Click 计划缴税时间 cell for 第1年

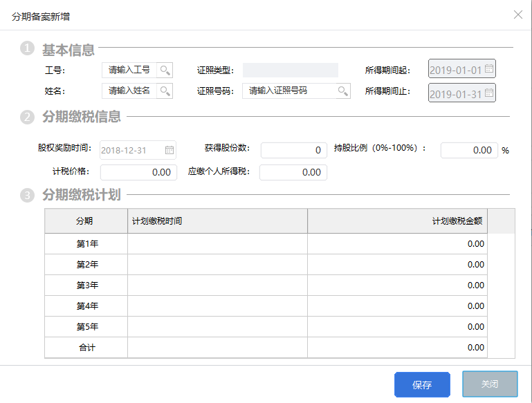pos(217,244)
